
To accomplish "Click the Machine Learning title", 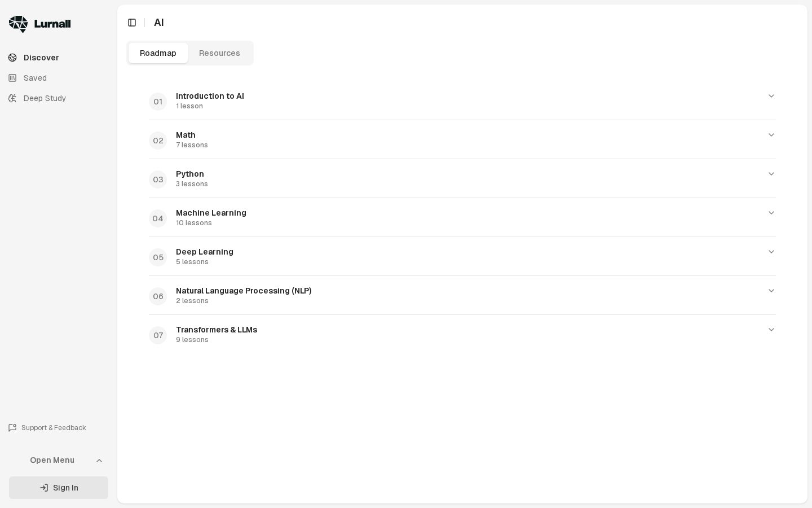I will point(211,213).
